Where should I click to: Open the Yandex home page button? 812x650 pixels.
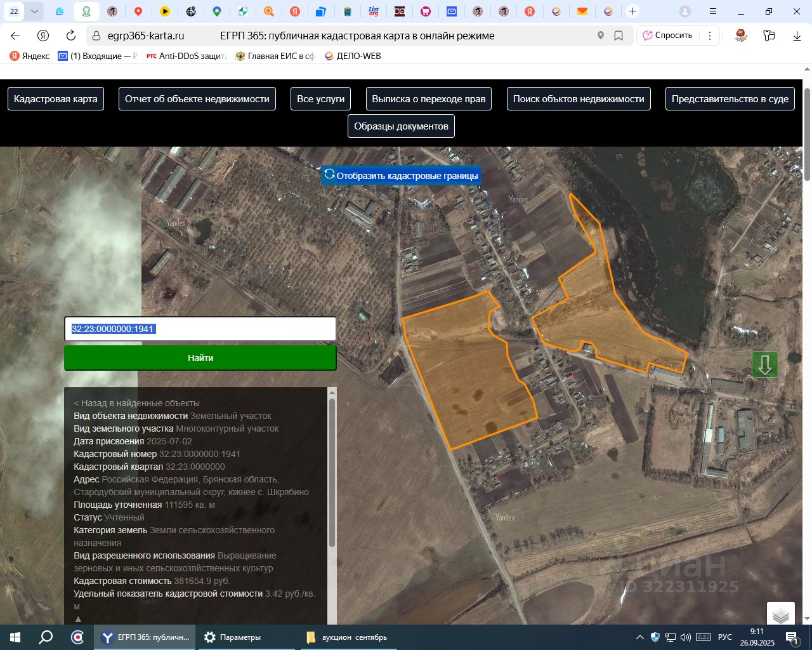pos(43,36)
